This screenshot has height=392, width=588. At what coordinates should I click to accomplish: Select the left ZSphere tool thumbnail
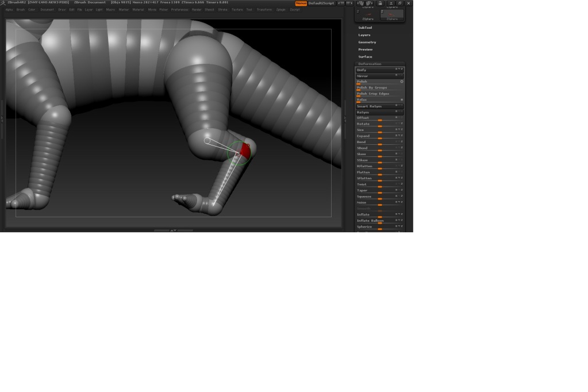coord(367,15)
